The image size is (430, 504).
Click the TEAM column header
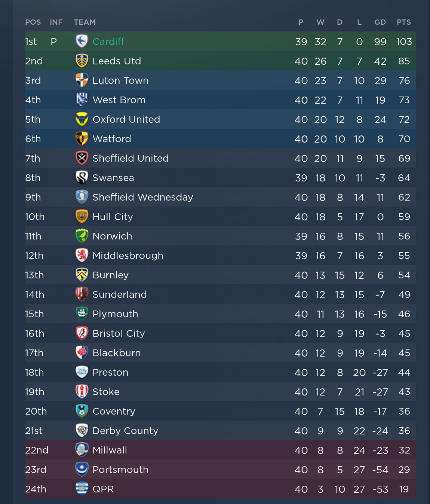(x=85, y=22)
